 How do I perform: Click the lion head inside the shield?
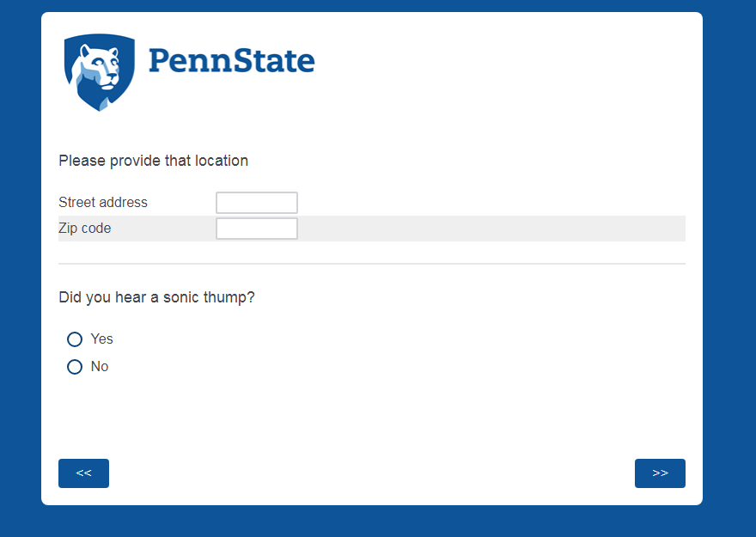tap(99, 65)
